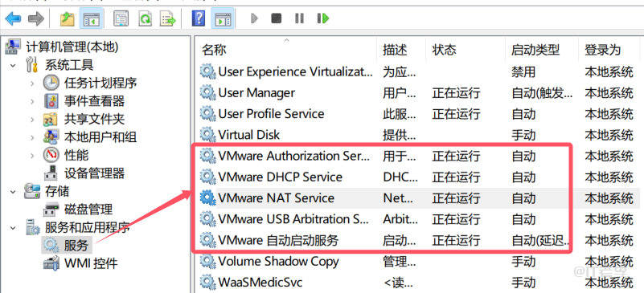The height and width of the screenshot is (293, 644).
Task: Expand the 共享文件夹 chevron
Action: click(32, 120)
